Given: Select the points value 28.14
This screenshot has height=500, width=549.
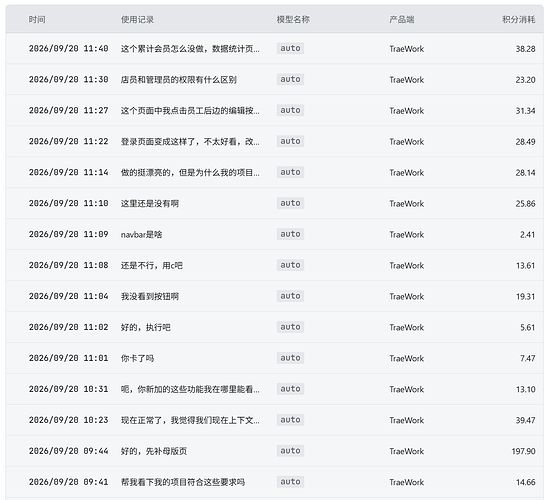Looking at the screenshot, I should [525, 173].
